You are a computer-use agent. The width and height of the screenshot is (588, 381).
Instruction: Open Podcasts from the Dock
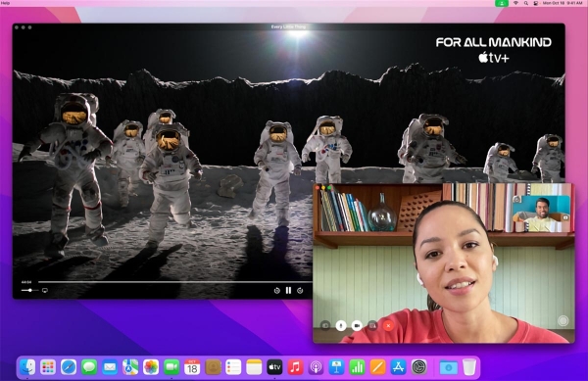click(x=316, y=367)
